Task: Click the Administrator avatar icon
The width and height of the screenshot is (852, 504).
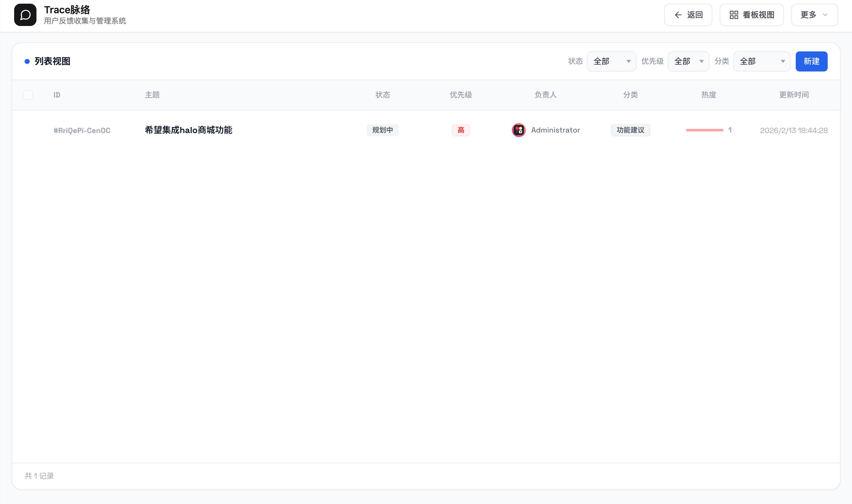Action: coord(518,130)
